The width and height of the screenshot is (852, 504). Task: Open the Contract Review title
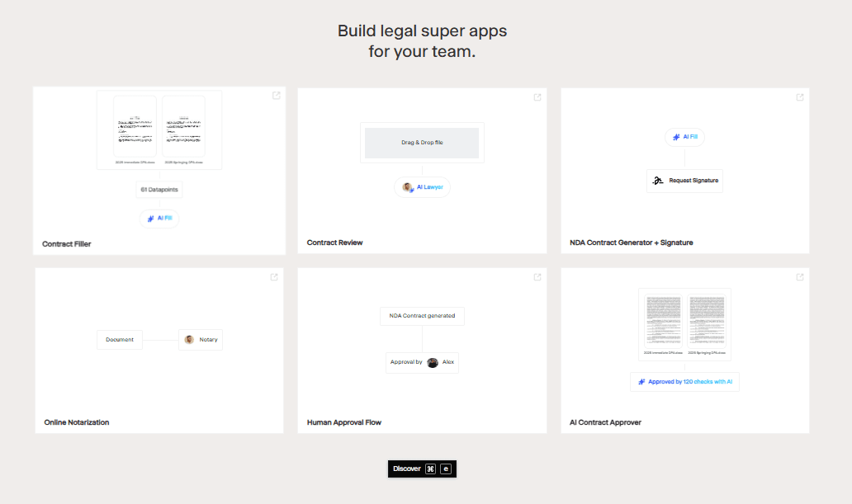click(x=334, y=243)
